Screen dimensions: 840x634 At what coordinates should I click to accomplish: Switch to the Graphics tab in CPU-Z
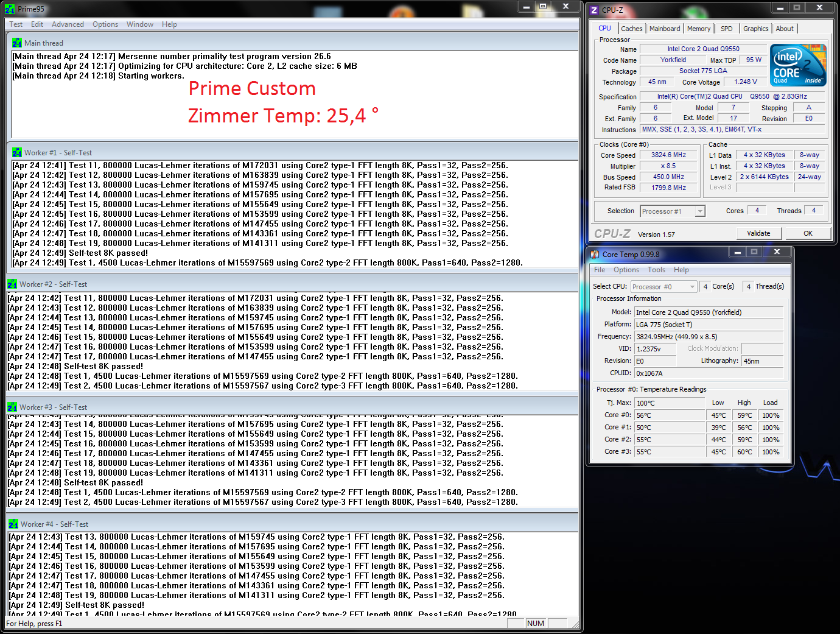755,29
